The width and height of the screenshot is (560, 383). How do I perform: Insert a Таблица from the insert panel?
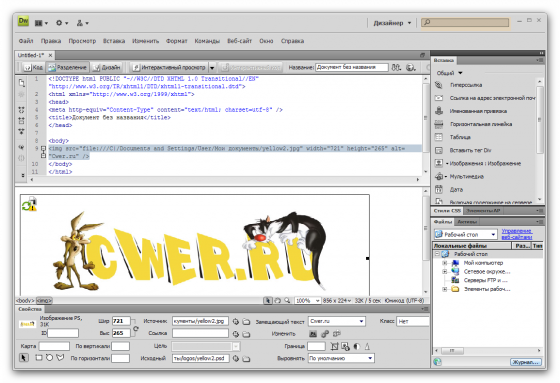click(x=460, y=137)
